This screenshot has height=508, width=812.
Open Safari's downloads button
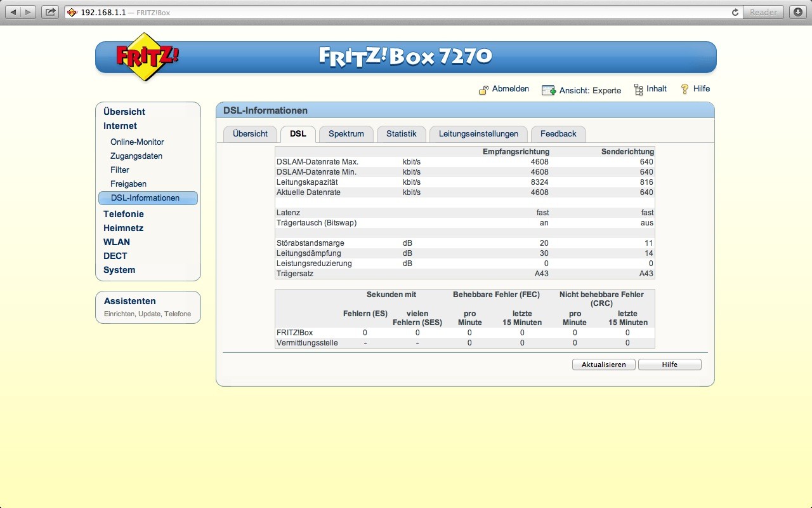[x=797, y=12]
